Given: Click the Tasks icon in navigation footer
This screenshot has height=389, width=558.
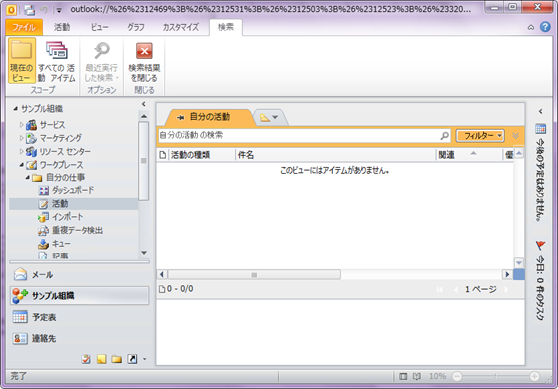Looking at the screenshot, I should (86, 359).
